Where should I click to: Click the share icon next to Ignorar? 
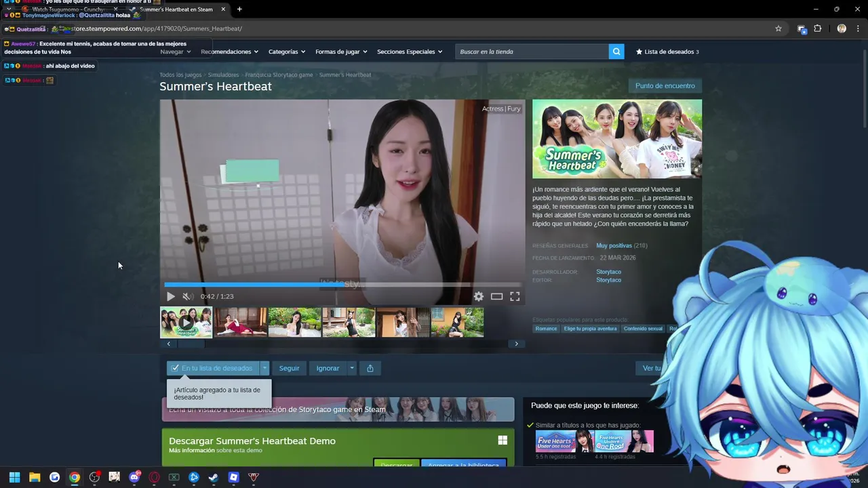click(370, 368)
